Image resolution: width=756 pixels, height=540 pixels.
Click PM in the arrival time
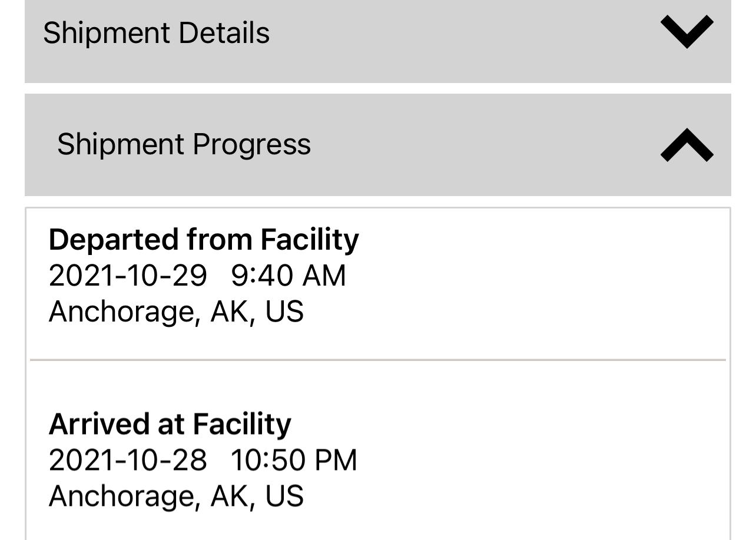pyautogui.click(x=335, y=460)
